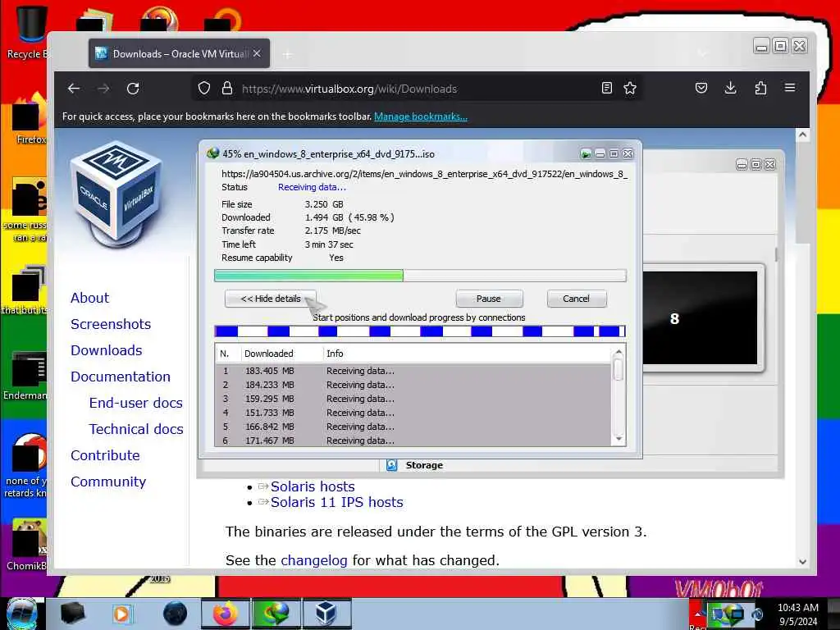
Task: Open the Documentation sidebar link
Action: pos(120,377)
